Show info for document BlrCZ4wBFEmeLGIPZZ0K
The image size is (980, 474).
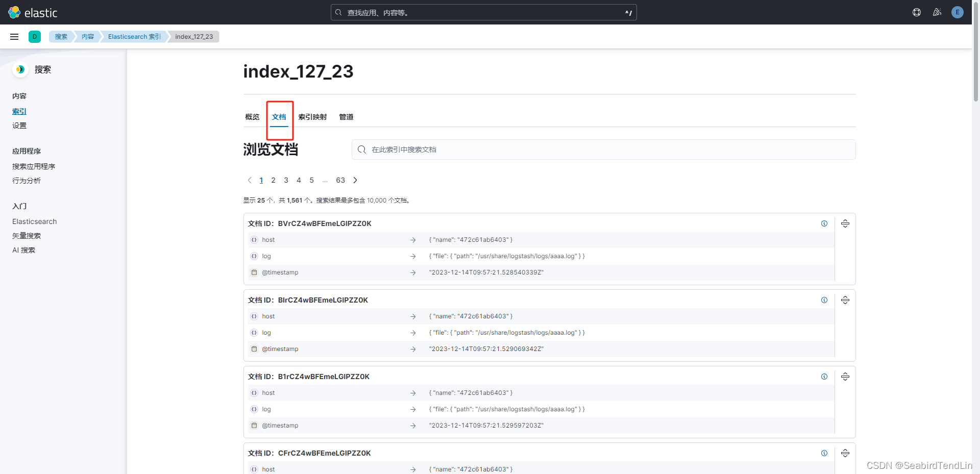pos(824,300)
